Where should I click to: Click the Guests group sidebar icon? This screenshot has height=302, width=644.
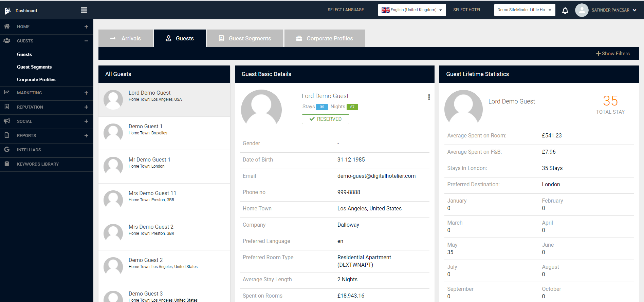pos(7,40)
